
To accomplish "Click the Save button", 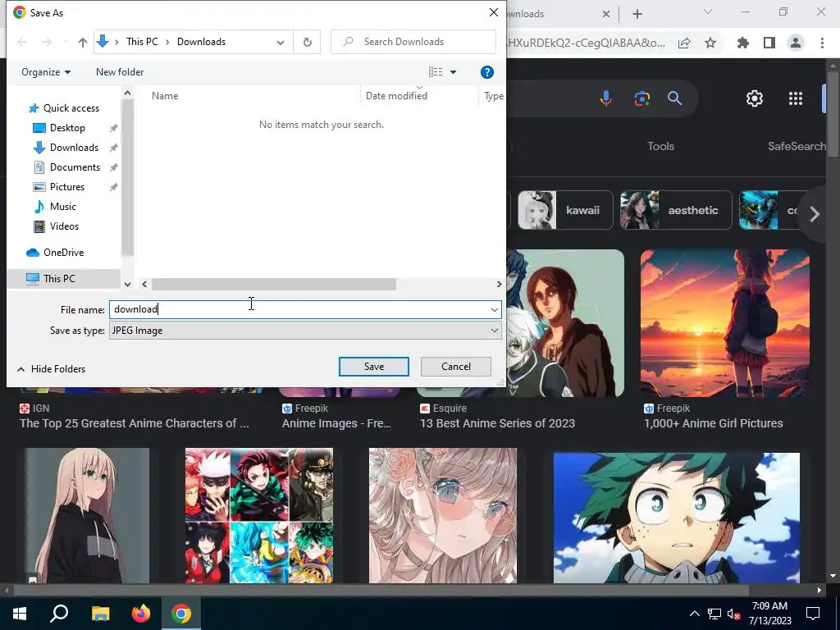I will tap(374, 367).
